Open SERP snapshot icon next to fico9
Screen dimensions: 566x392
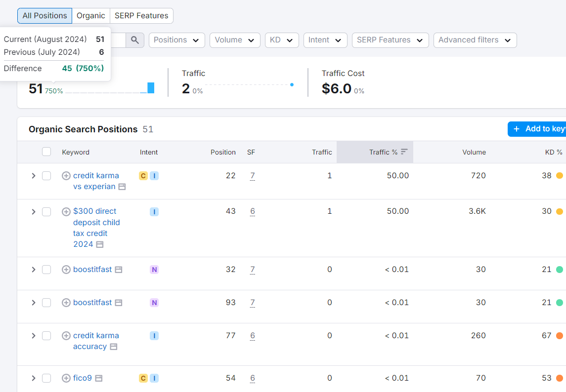tap(99, 378)
